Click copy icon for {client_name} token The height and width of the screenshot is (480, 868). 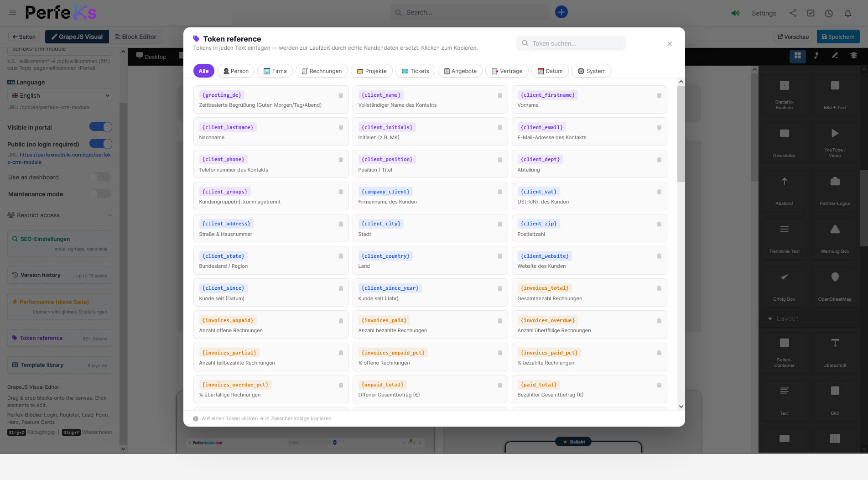(x=500, y=95)
